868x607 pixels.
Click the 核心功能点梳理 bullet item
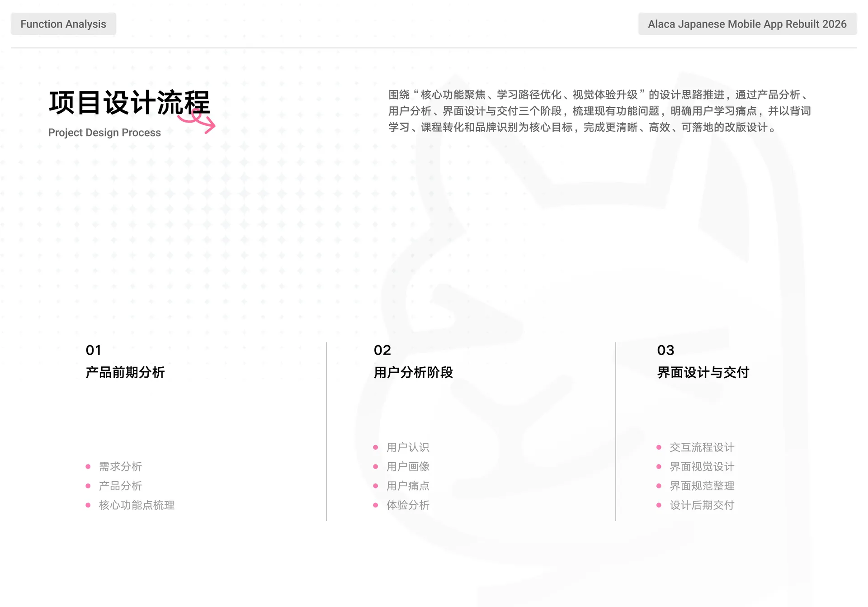(130, 505)
